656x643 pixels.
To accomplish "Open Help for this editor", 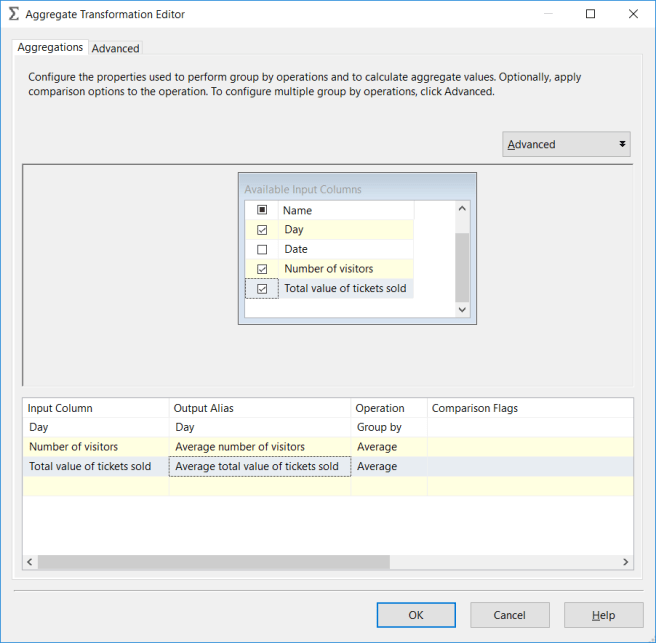I will (x=603, y=615).
